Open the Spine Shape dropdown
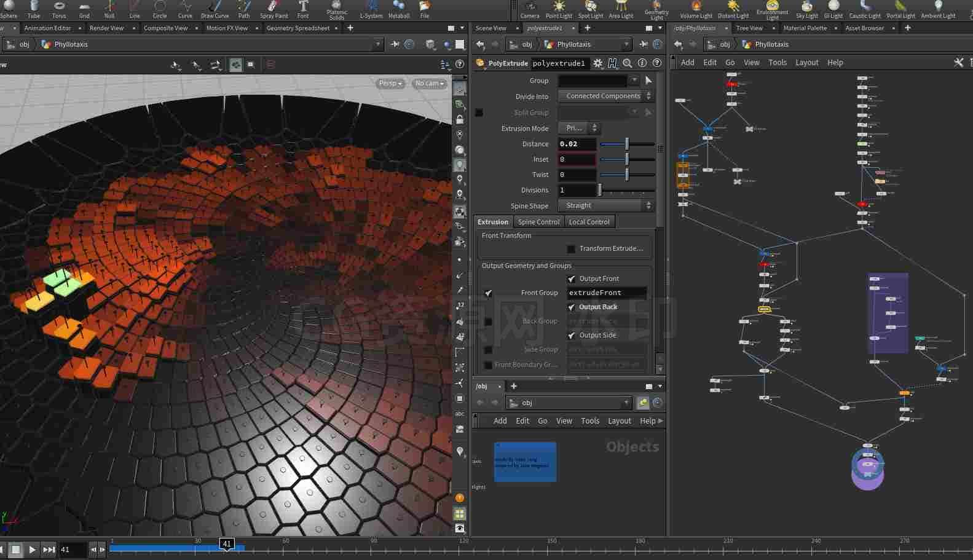The height and width of the screenshot is (560, 973). (605, 205)
